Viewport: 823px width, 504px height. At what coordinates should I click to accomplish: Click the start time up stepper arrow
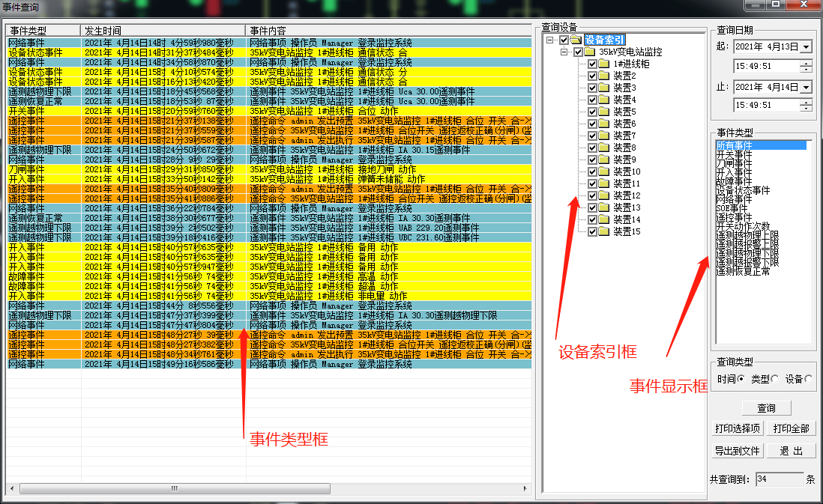point(807,63)
